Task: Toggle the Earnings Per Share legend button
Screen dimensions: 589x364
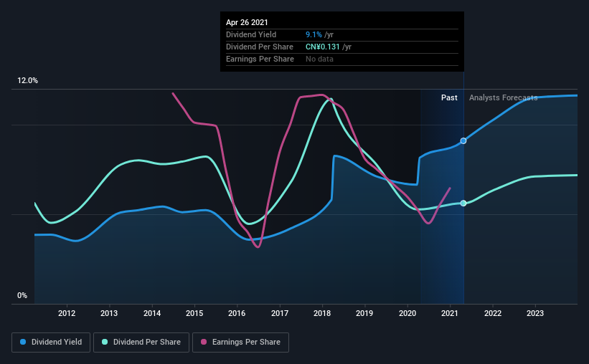Action: pos(240,343)
